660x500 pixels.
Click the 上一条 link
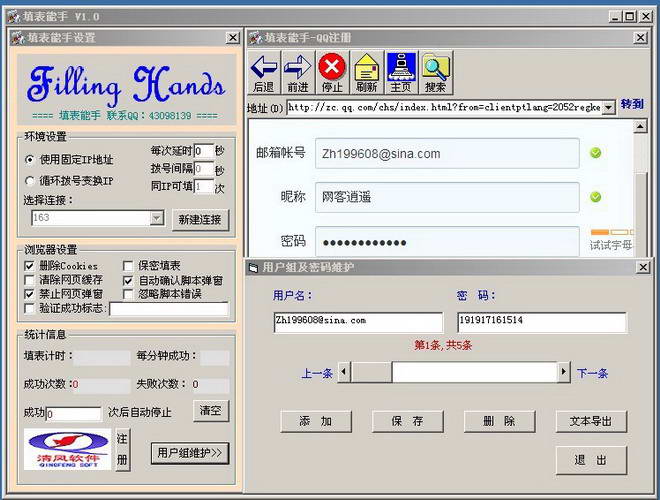point(317,373)
